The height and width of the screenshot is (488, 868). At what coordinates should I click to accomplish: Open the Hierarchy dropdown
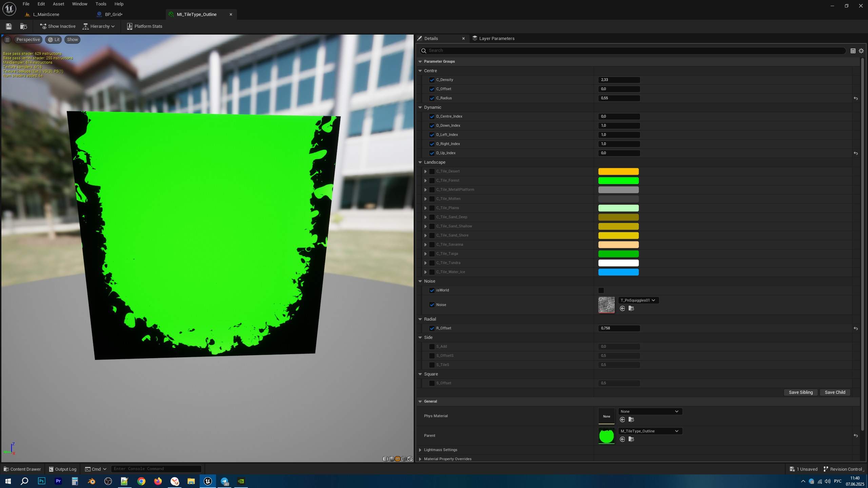tap(99, 26)
